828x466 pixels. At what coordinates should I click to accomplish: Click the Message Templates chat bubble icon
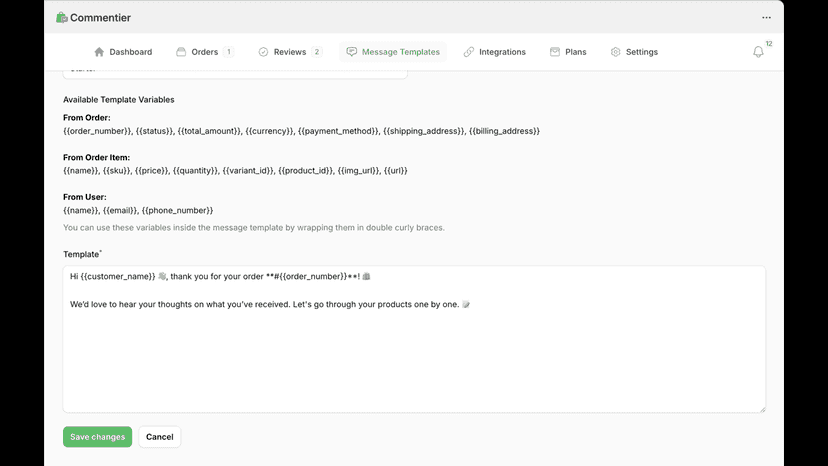tap(352, 52)
